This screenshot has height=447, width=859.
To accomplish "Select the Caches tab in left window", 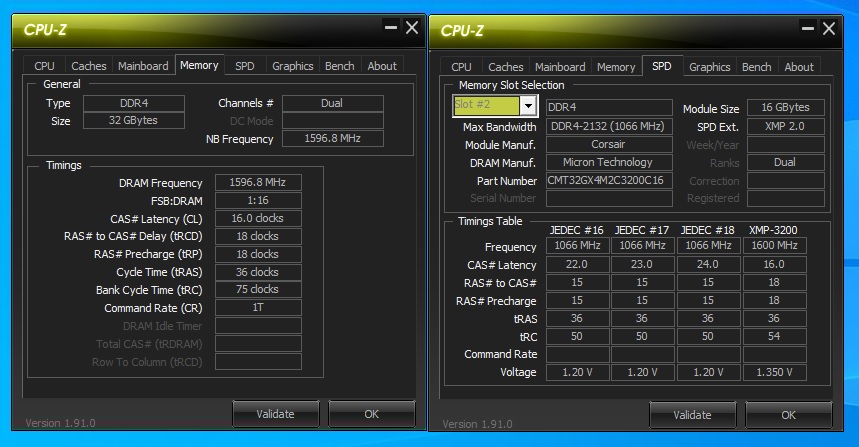I will click(x=88, y=66).
